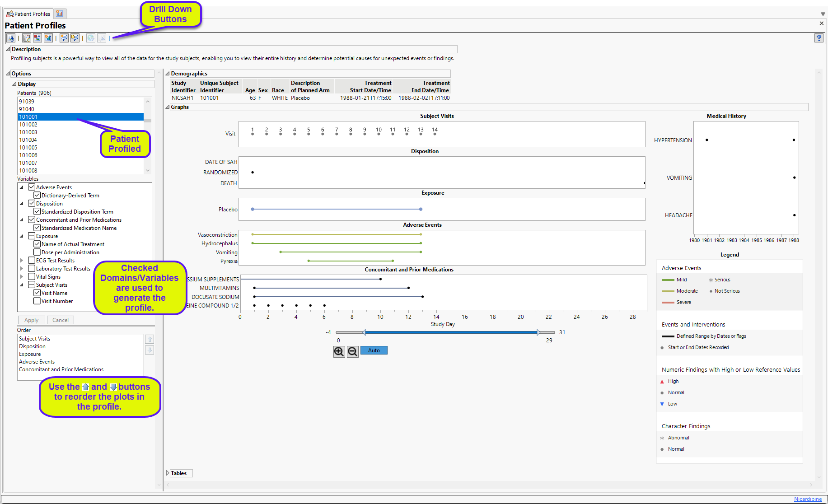Expand the Laboratory Test Results tree node
Viewport: 828px width, 504px height.
[22, 269]
